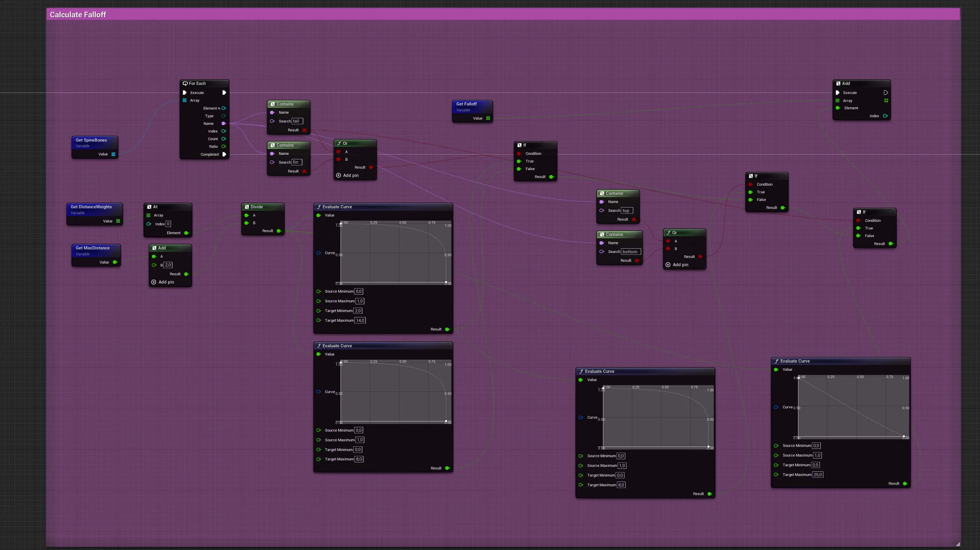The width and height of the screenshot is (980, 550).
Task: Click the For Each loop node icon
Action: [185, 83]
